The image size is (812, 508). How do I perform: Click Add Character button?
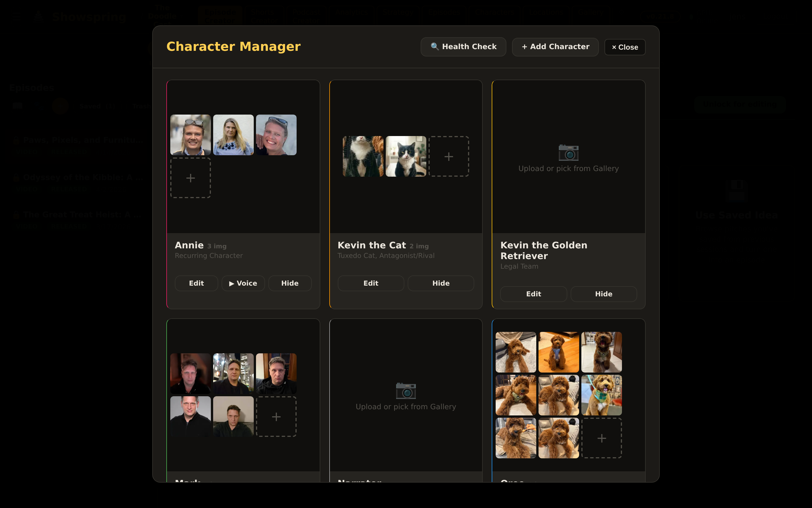pos(555,47)
